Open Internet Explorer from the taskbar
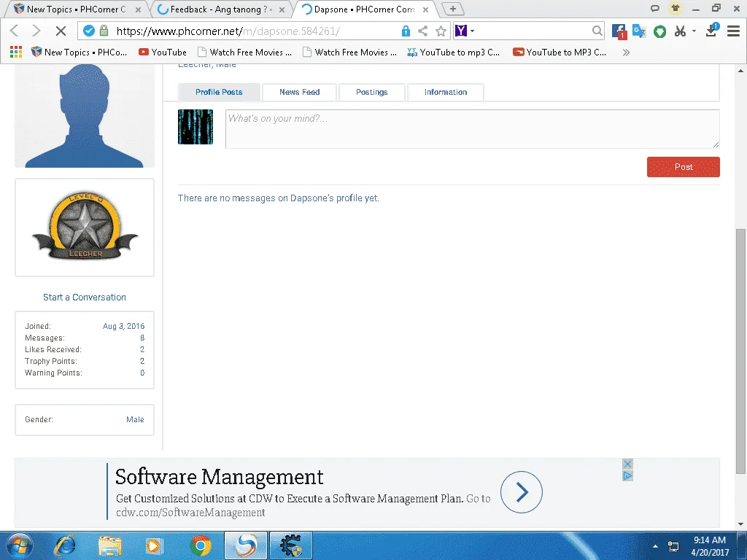The image size is (747, 560). coord(65,545)
